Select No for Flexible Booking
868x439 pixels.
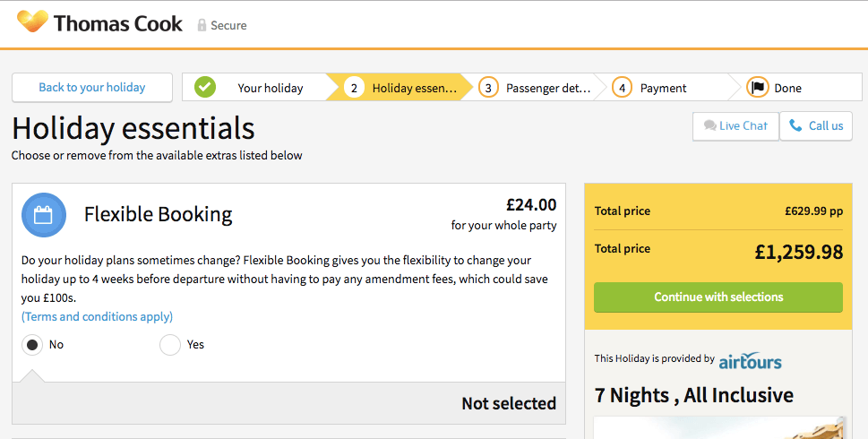coord(32,345)
